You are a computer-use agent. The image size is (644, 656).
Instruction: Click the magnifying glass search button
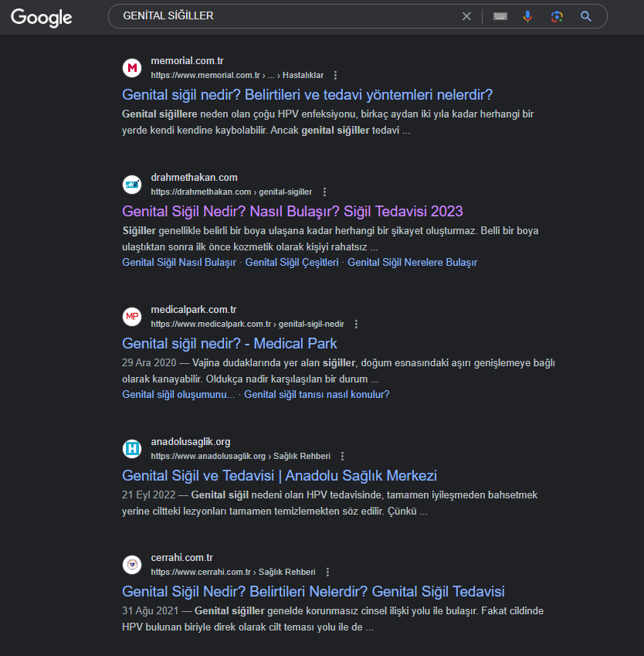pos(586,16)
